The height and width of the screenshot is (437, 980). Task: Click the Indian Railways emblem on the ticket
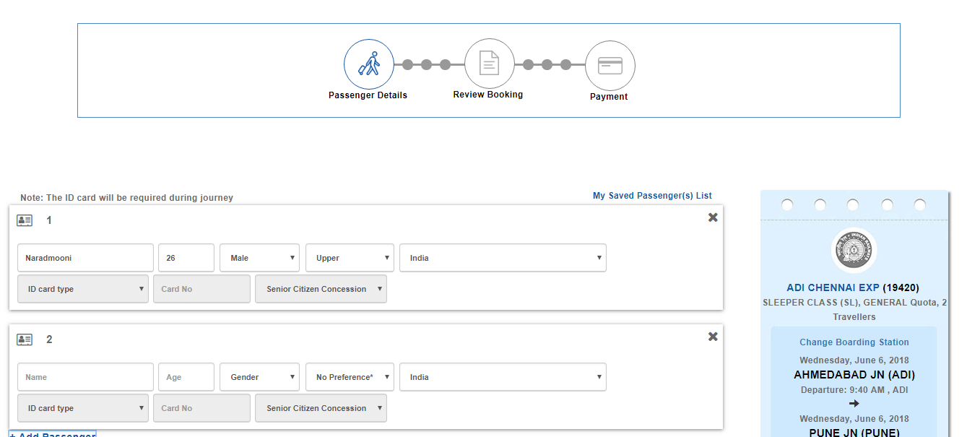click(854, 250)
